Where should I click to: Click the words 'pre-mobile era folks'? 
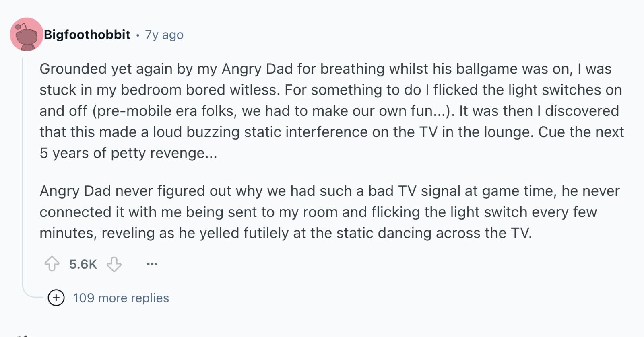coord(167,111)
